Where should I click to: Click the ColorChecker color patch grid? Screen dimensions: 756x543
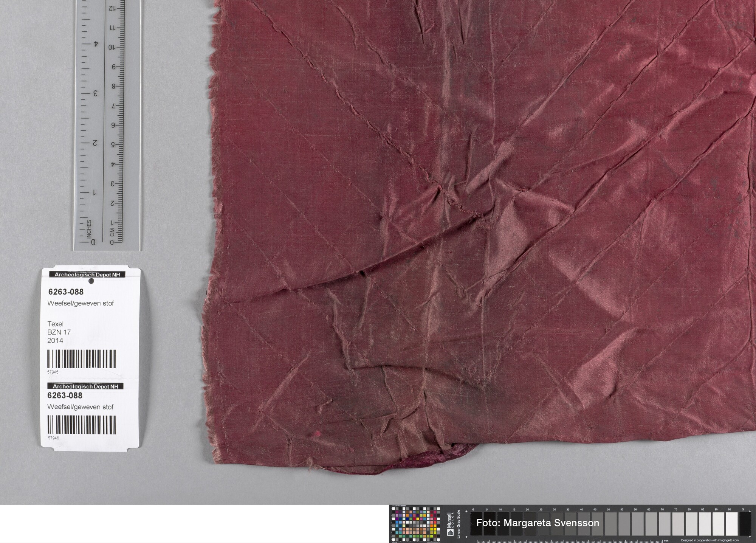(416, 524)
